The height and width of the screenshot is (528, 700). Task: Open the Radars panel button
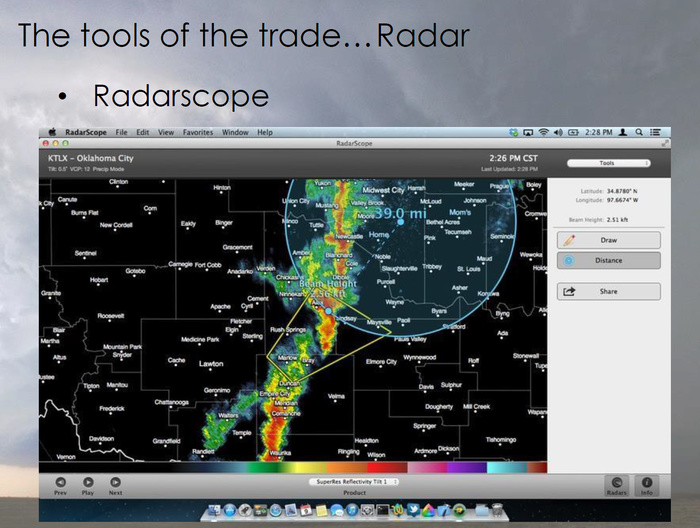pos(617,486)
